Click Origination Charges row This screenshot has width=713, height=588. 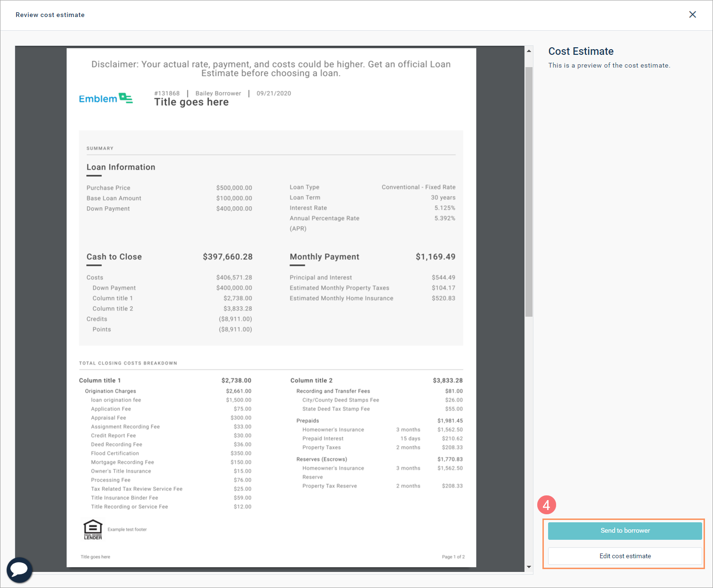[168, 391]
